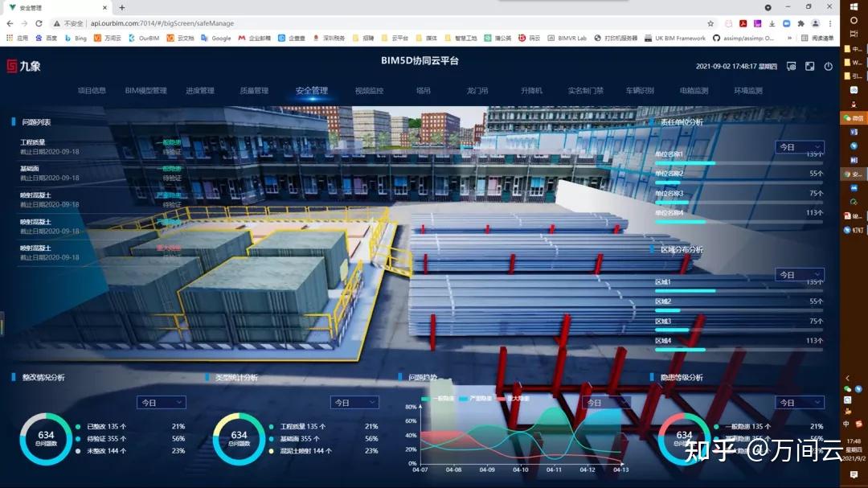Open the assimp GitHub bookmark

tap(743, 39)
